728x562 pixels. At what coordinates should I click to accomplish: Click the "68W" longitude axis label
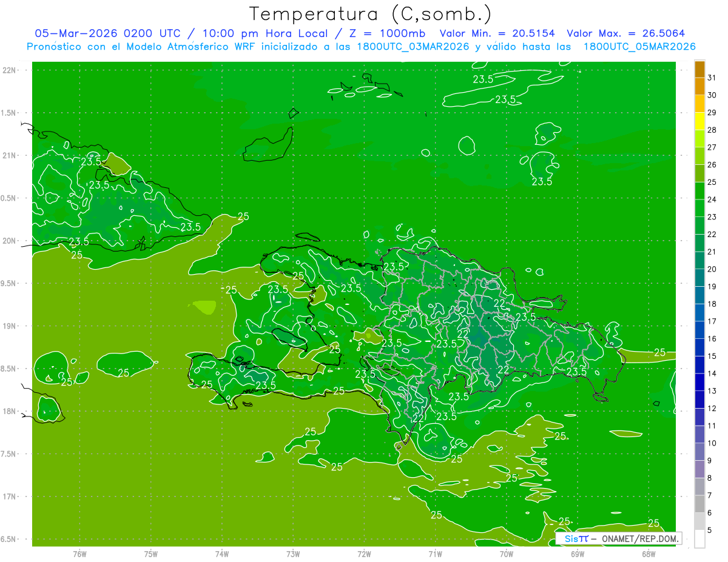(649, 554)
